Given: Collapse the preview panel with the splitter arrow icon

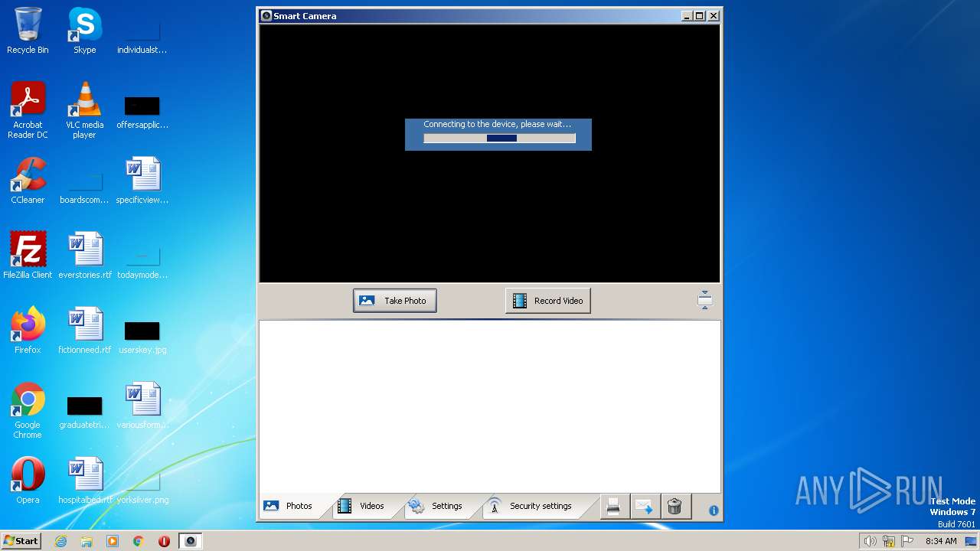Looking at the screenshot, I should (705, 300).
